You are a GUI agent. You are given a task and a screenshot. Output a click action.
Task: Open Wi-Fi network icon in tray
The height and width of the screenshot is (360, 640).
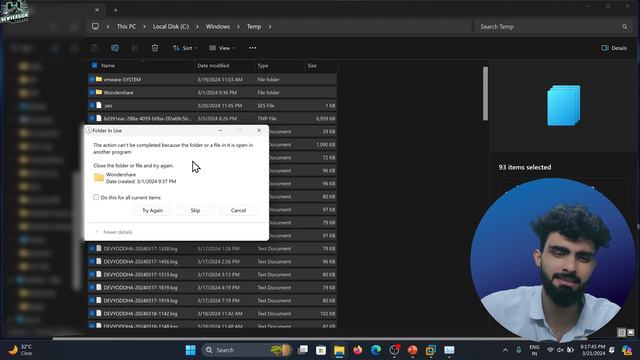[x=550, y=350]
